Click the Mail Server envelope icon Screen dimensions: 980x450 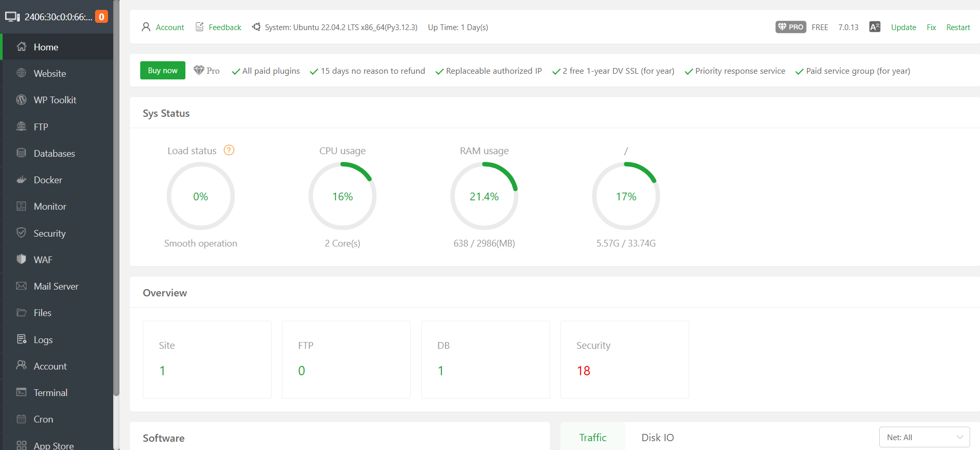[x=21, y=286]
